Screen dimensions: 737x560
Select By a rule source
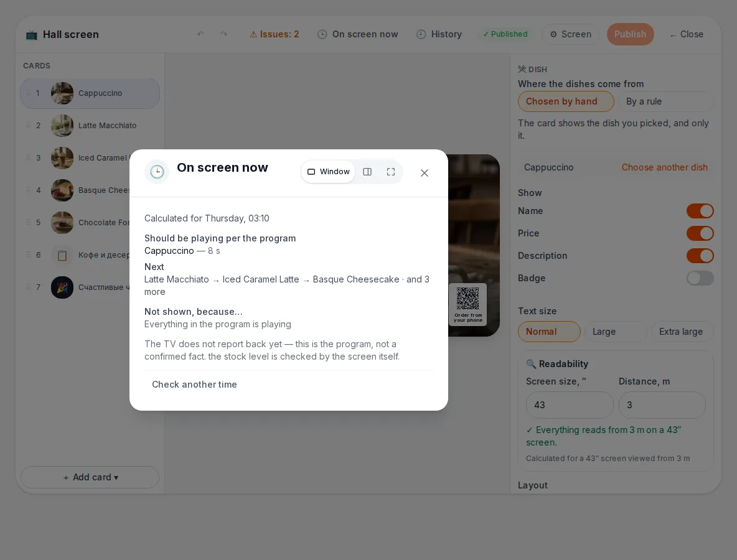665,101
